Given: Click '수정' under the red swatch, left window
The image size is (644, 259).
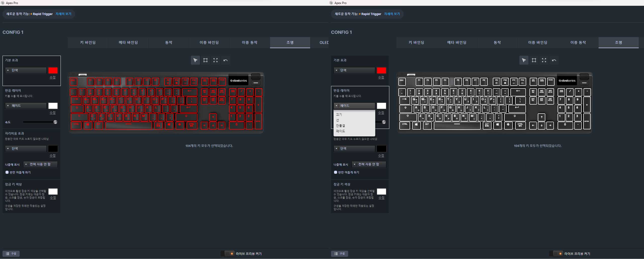Looking at the screenshot, I should [x=52, y=77].
